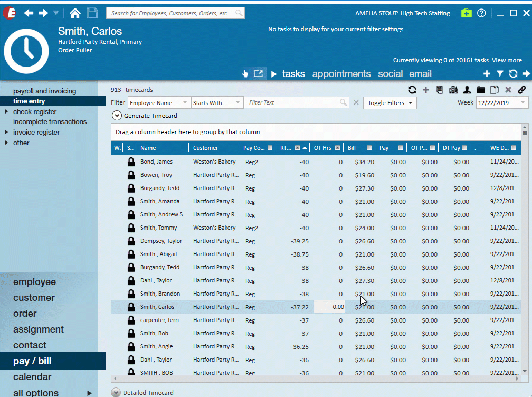Open the Employee Name filter dropdown
Viewport: 532px width, 397px height.
click(x=185, y=103)
